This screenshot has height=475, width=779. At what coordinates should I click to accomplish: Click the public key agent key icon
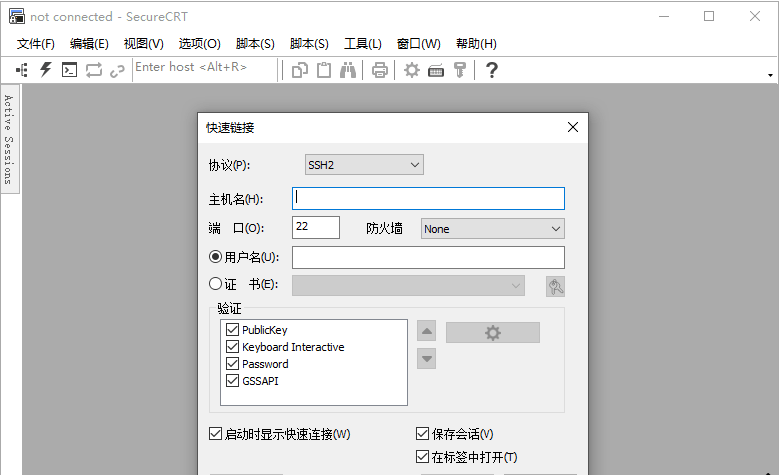pyautogui.click(x=460, y=69)
